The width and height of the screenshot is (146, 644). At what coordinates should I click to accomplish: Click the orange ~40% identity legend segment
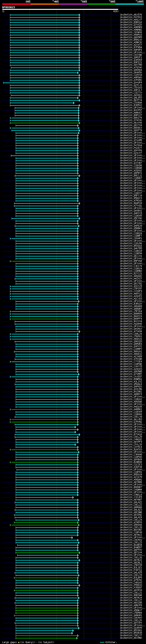[45, 4]
